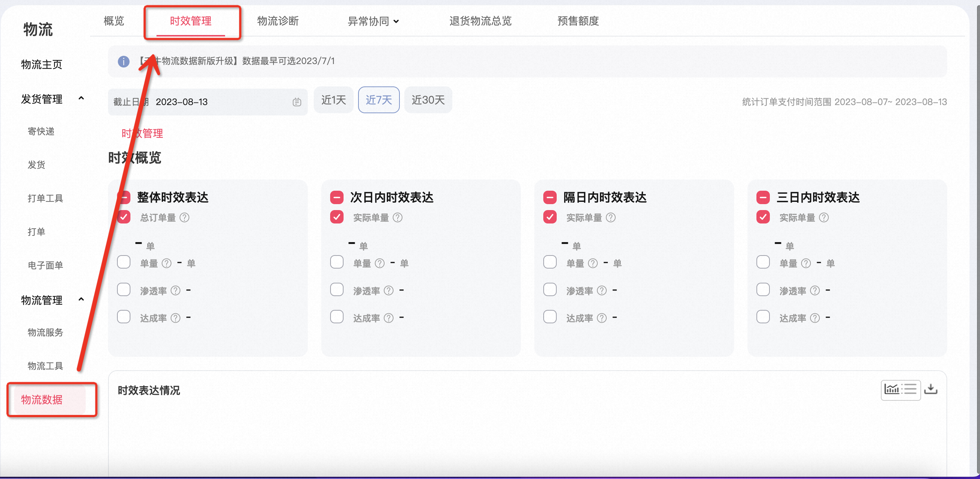Open the 概览 tab
The image size is (980, 479).
tap(114, 21)
